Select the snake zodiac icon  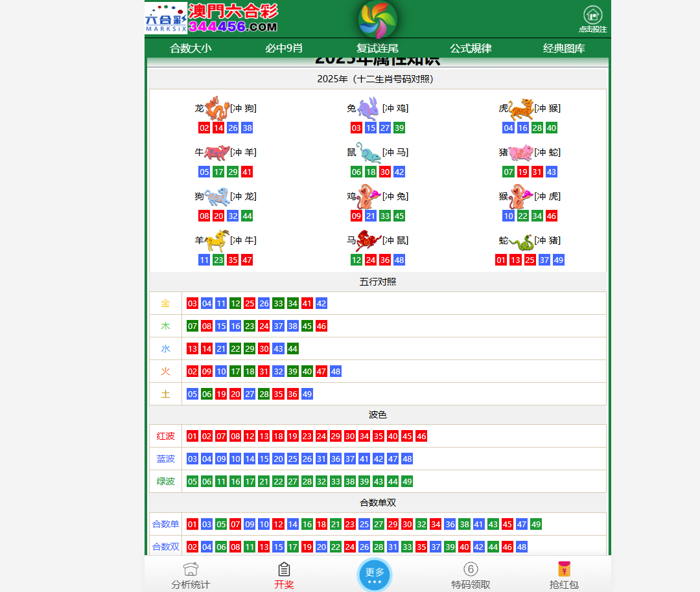pos(521,242)
